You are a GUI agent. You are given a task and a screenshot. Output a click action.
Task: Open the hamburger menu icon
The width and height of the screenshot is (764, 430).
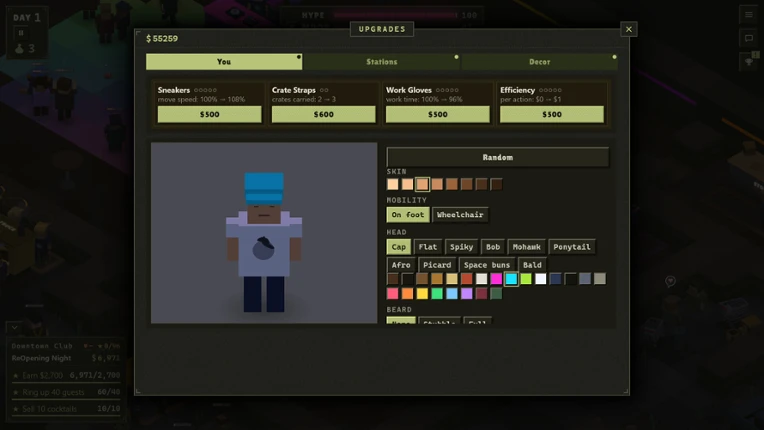pos(748,15)
